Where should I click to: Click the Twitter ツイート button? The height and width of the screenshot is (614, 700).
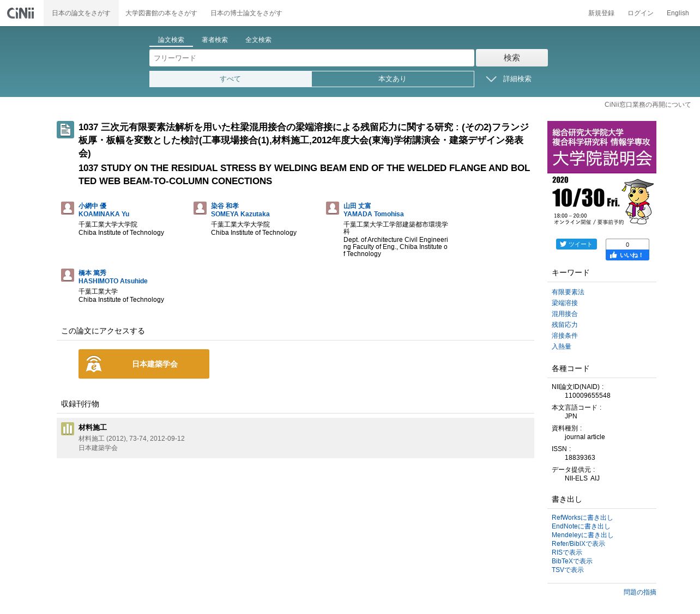576,244
